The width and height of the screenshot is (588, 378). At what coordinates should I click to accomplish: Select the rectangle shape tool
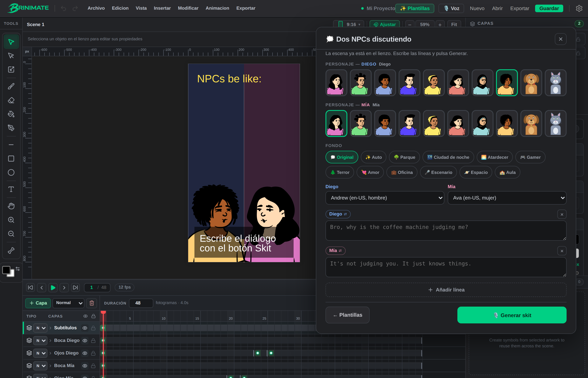(11, 159)
